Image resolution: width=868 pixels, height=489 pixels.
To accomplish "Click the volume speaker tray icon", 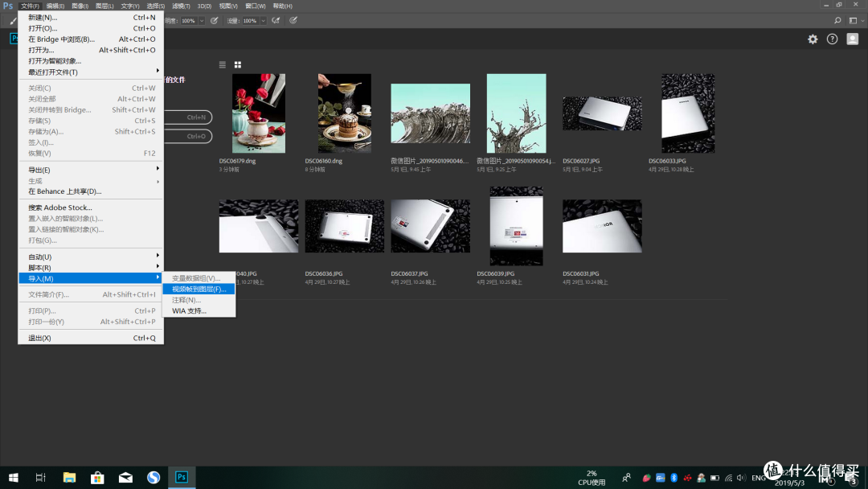I will click(x=742, y=478).
